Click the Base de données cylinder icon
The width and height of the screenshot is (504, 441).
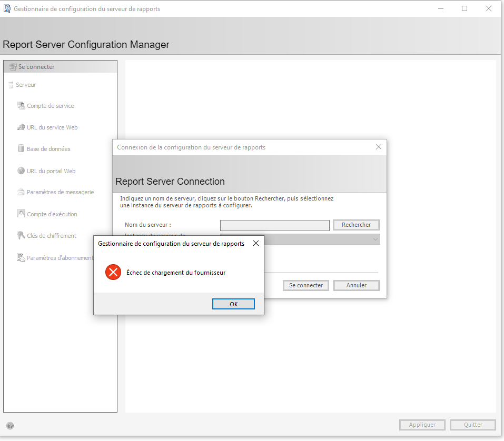[21, 148]
